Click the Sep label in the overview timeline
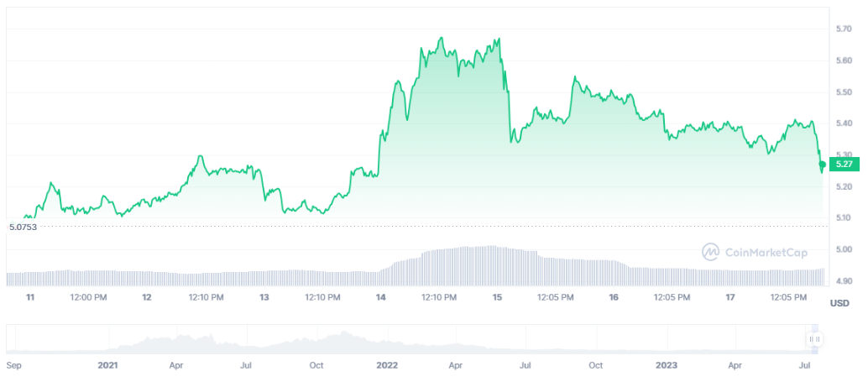868x382 pixels. 14,365
